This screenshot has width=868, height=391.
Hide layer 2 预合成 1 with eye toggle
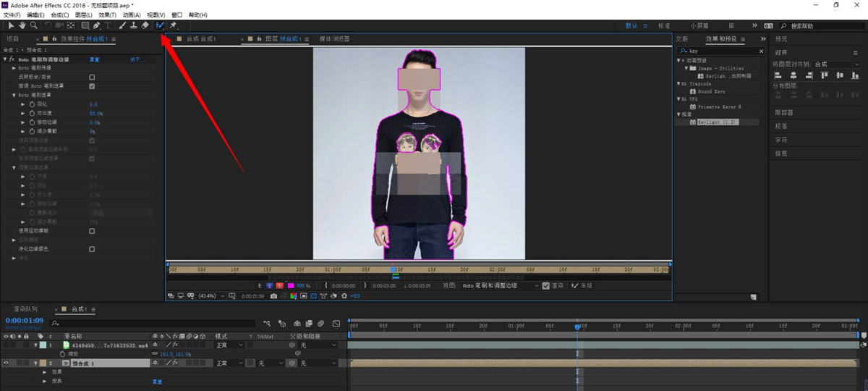[7, 363]
